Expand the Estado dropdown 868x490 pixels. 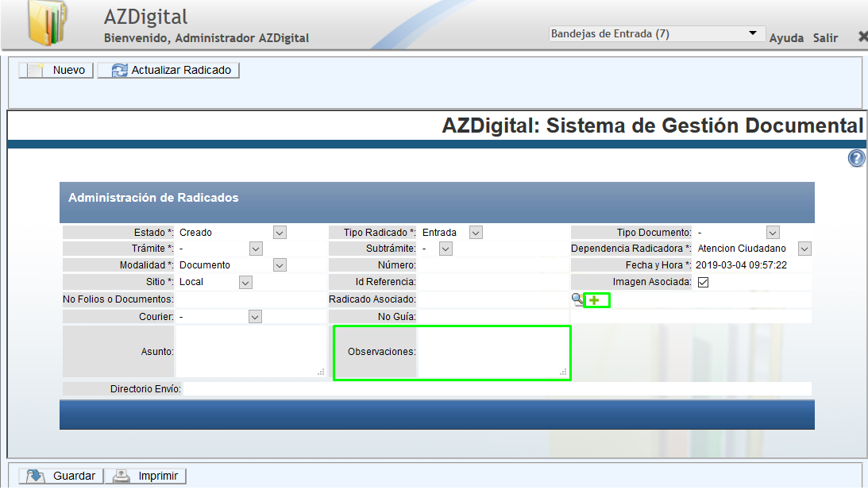280,233
